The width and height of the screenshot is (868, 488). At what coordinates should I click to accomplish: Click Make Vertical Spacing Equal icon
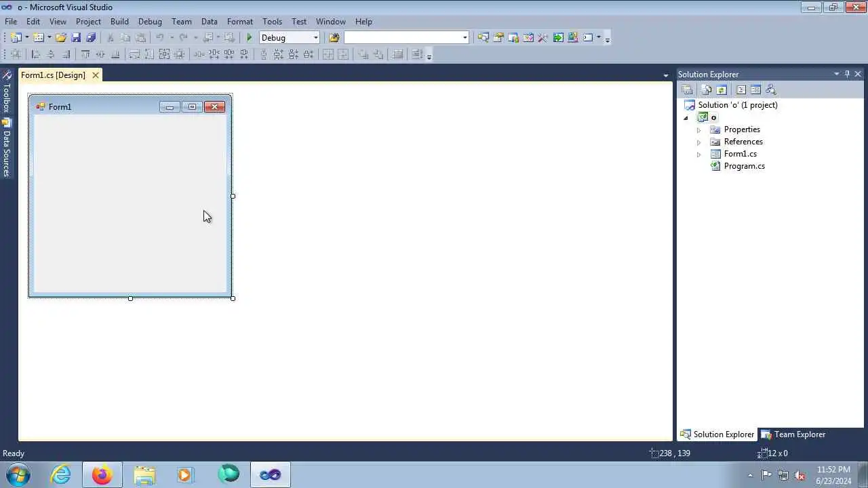click(x=263, y=54)
